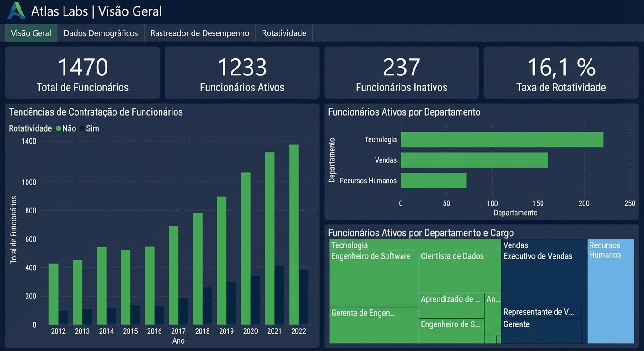Select the green bar for year 2021
Image resolution: width=644 pixels, height=351 pixels.
coord(270,239)
